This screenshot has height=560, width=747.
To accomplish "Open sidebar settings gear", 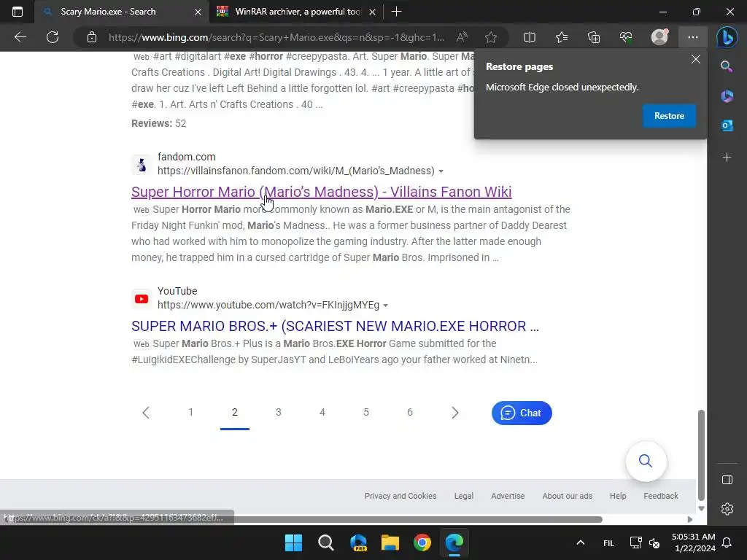I will pos(727,509).
